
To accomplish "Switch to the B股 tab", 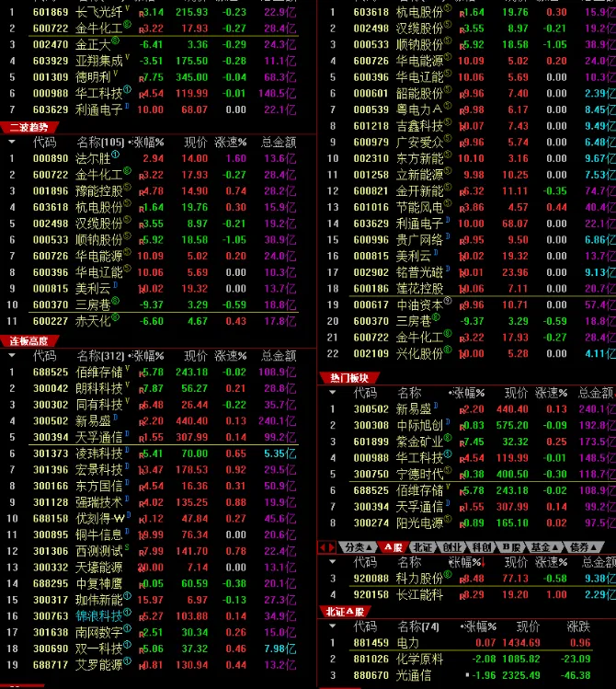I will pos(511,547).
